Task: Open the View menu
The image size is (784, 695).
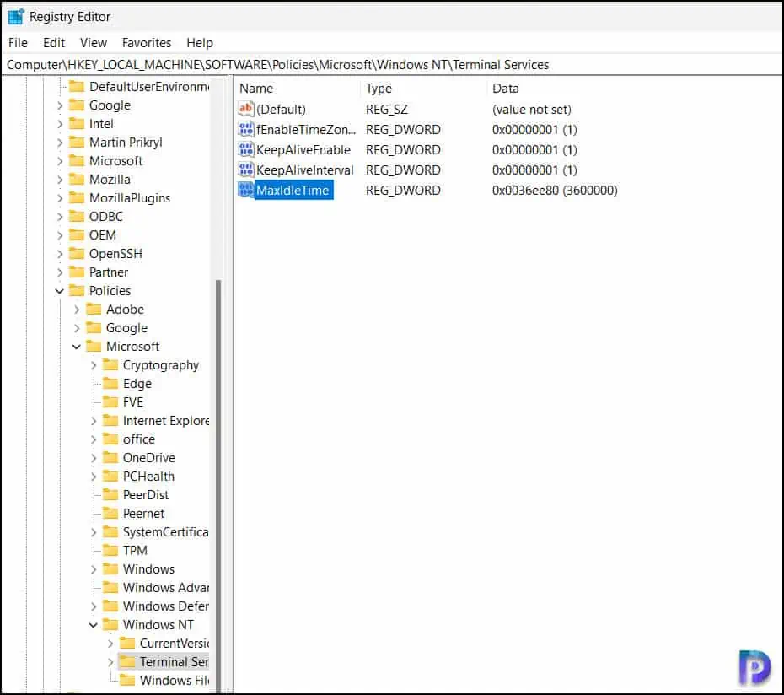Action: click(x=94, y=43)
